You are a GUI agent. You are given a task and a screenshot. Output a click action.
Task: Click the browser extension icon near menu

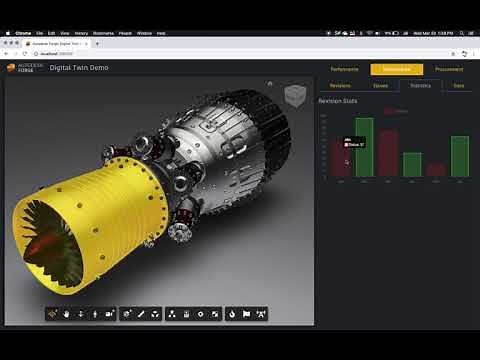click(x=464, y=54)
